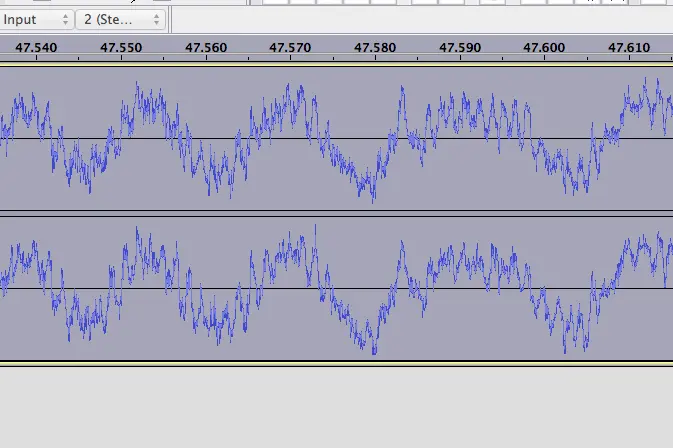Click the 47.570 timeline ruler label

290,47
